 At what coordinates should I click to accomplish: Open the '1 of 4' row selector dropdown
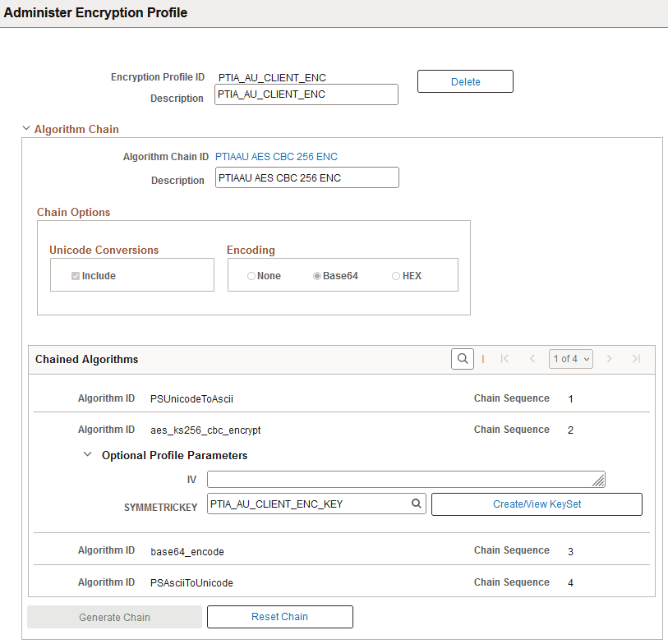pos(570,358)
